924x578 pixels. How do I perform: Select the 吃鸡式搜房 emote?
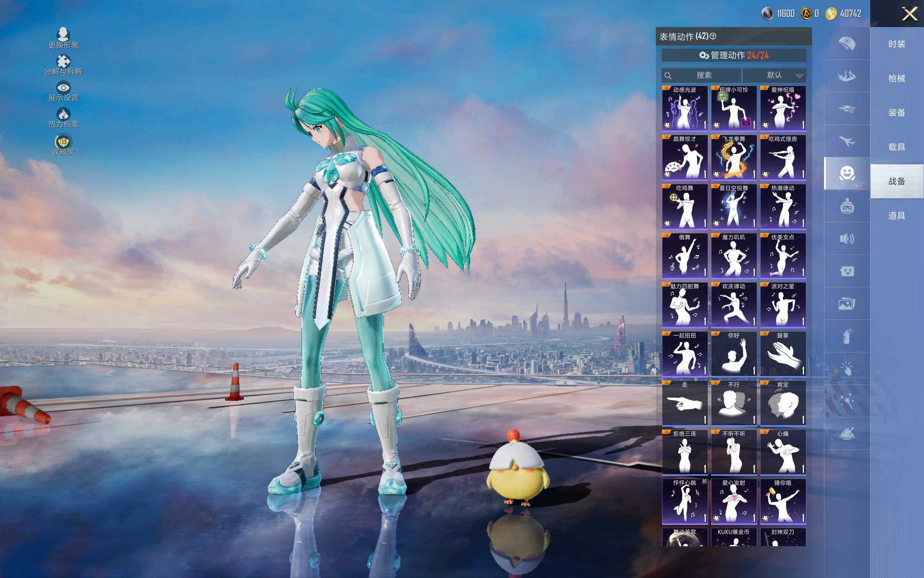click(x=783, y=158)
